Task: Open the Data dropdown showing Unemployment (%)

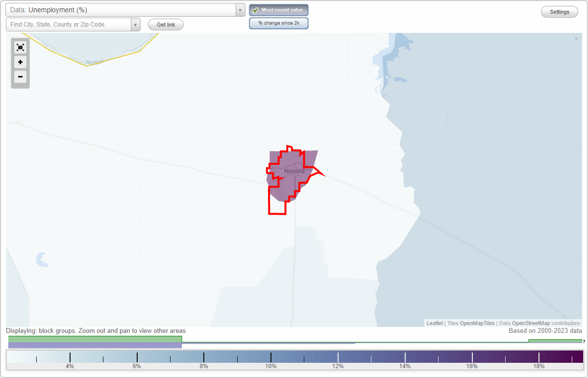Action: [122, 10]
